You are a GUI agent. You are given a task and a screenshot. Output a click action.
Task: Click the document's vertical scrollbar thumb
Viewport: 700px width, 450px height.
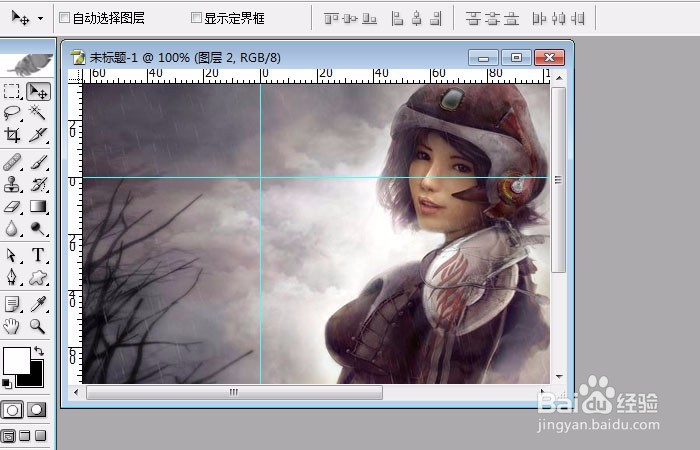click(x=558, y=179)
